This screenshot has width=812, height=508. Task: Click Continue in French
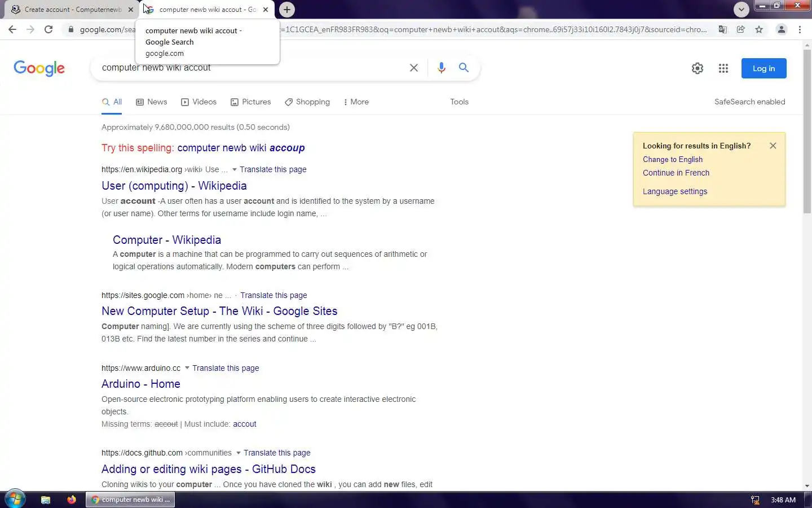(676, 173)
